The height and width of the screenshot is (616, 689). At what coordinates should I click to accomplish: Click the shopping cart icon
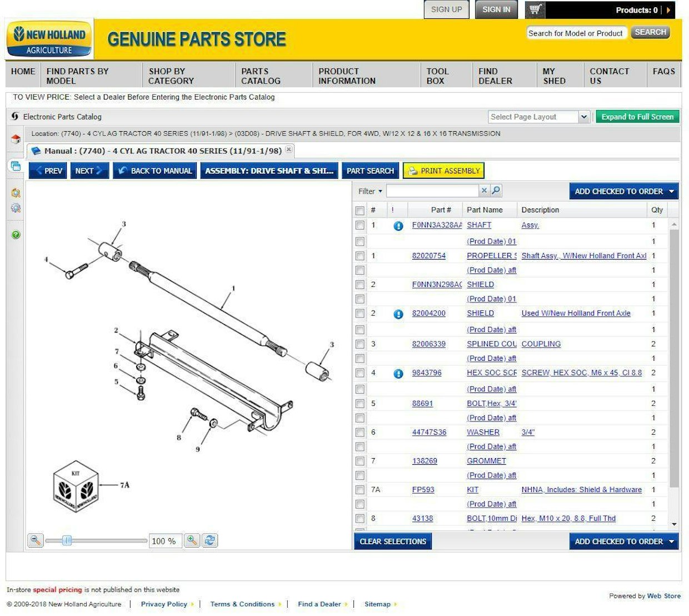point(535,9)
